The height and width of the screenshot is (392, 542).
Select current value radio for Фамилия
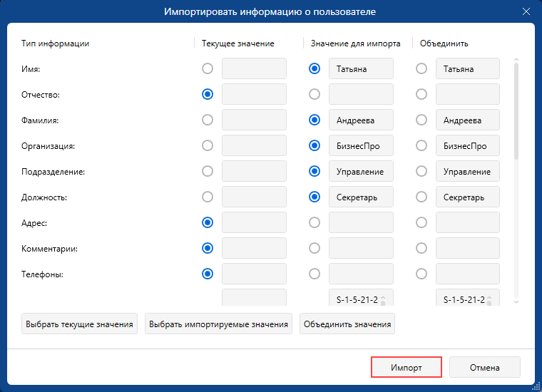[208, 120]
